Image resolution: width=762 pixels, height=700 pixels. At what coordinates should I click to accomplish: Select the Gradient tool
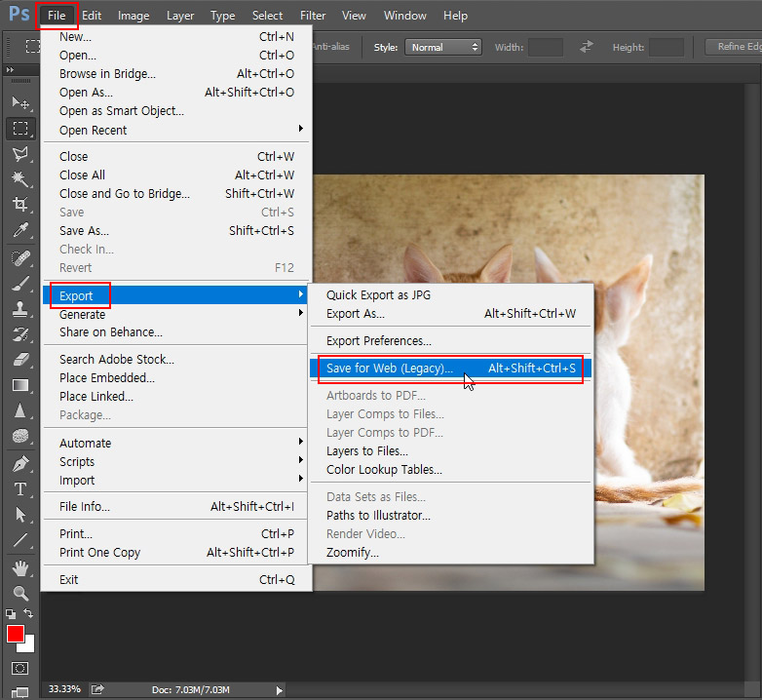click(x=19, y=385)
